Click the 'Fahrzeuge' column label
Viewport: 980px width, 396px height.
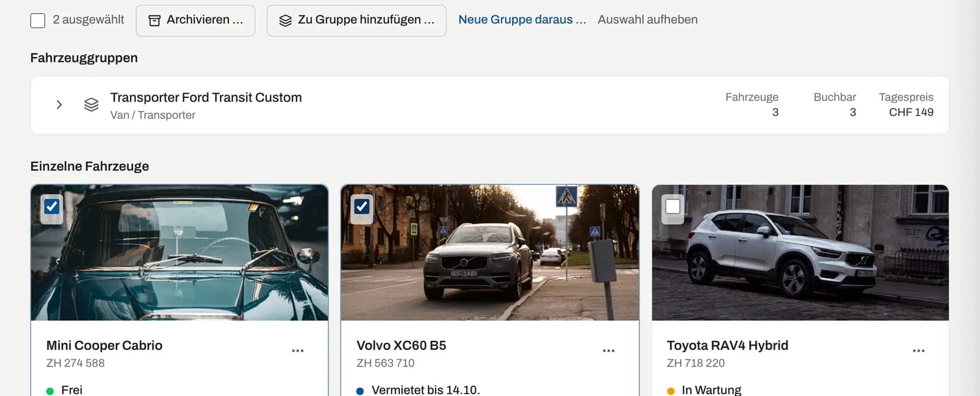pos(752,97)
